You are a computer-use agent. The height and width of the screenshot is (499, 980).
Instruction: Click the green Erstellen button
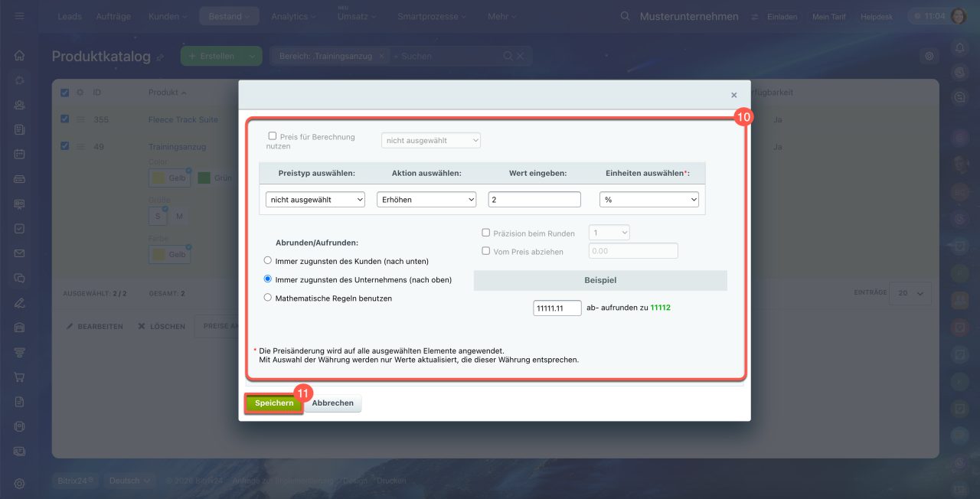pos(212,56)
